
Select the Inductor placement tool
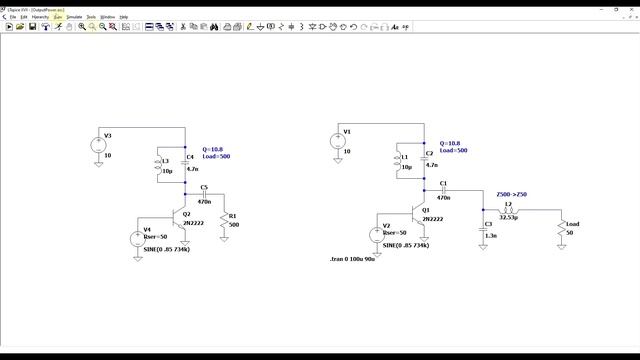[302, 27]
